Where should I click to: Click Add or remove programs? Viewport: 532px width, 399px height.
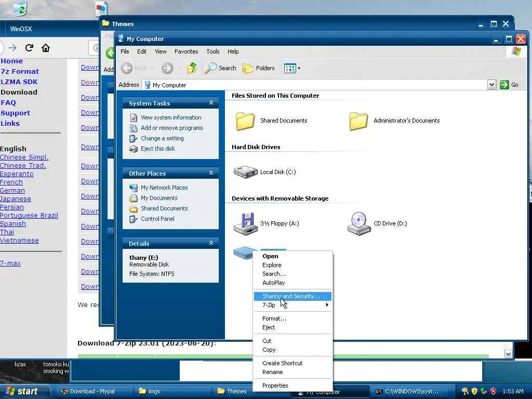171,128
